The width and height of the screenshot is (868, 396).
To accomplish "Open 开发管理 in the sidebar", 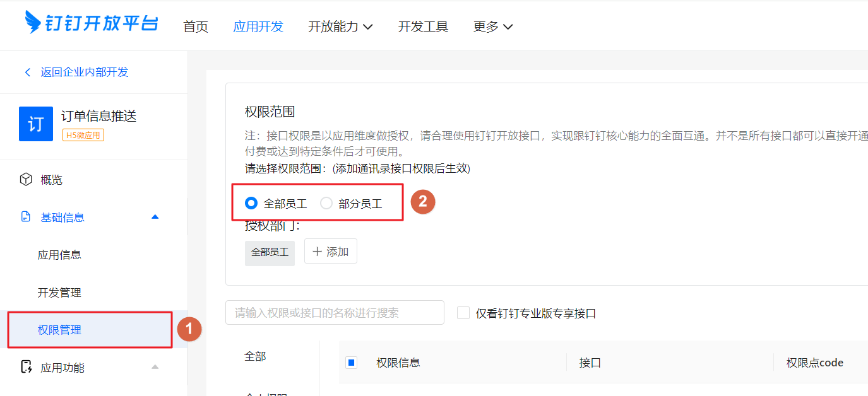I will [x=59, y=293].
